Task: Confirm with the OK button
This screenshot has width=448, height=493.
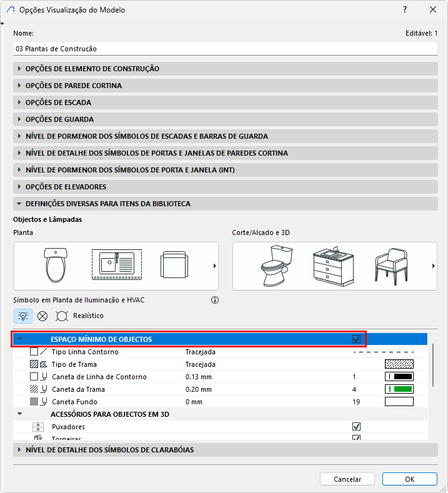Action: [410, 479]
